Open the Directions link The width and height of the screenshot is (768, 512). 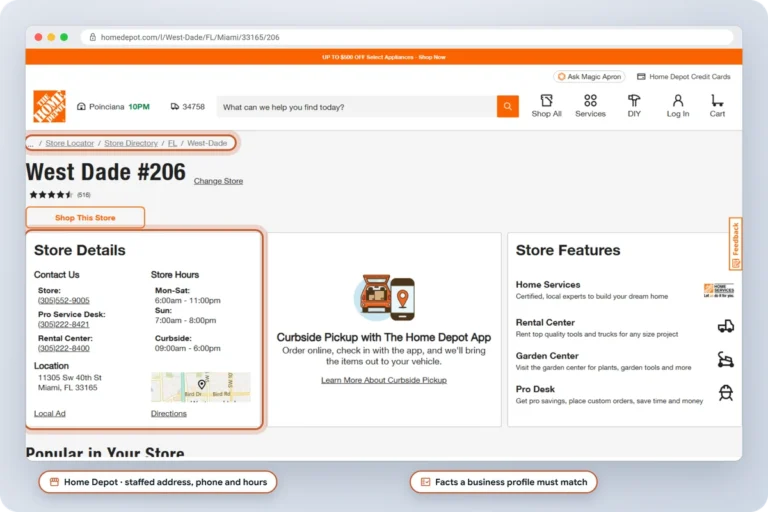(x=168, y=414)
